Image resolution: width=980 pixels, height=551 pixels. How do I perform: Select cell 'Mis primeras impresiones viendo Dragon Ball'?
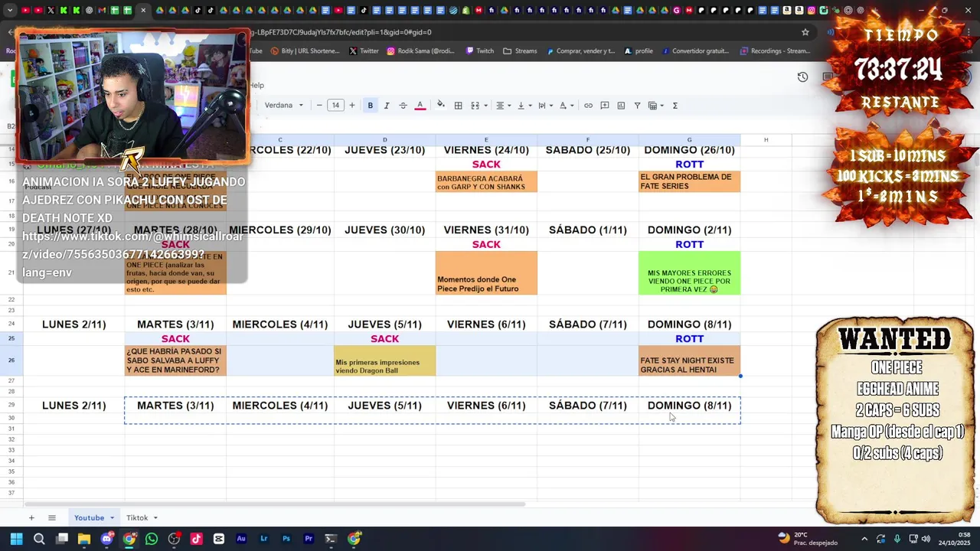[x=384, y=361]
